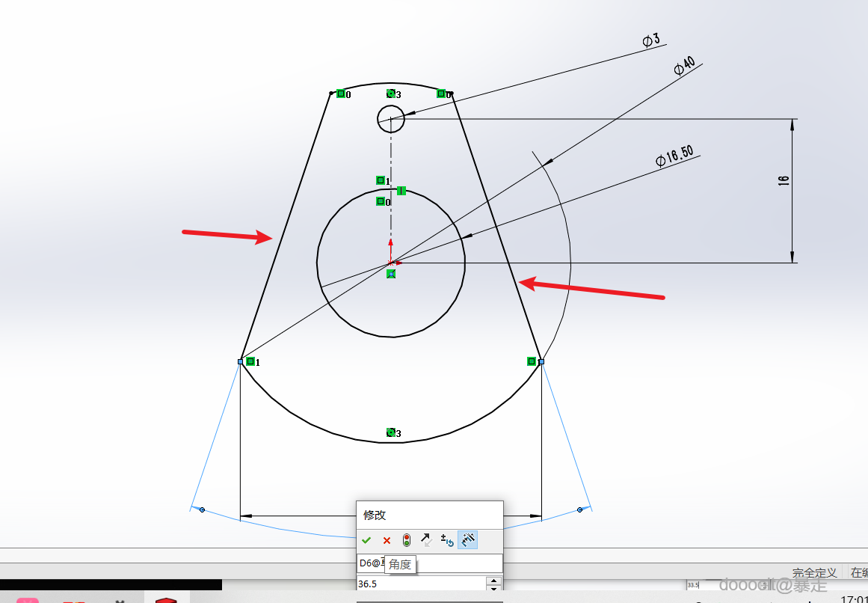
Task: Select the vertical 16 dimension value
Action: (x=784, y=180)
